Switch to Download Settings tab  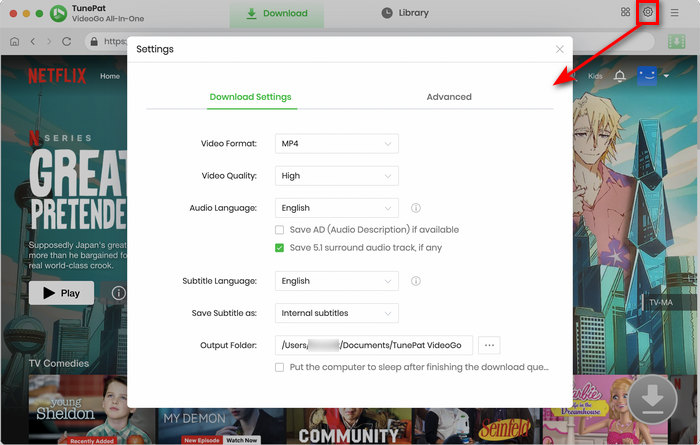(x=250, y=97)
